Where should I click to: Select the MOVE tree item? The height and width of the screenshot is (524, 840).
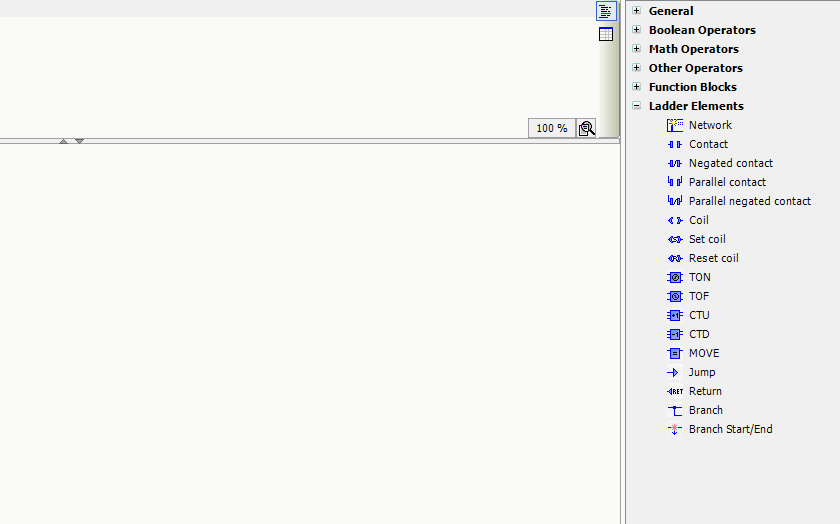click(703, 353)
